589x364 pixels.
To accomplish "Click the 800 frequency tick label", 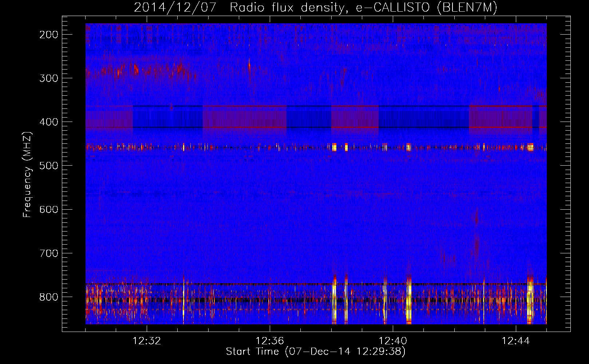I will pos(49,297).
